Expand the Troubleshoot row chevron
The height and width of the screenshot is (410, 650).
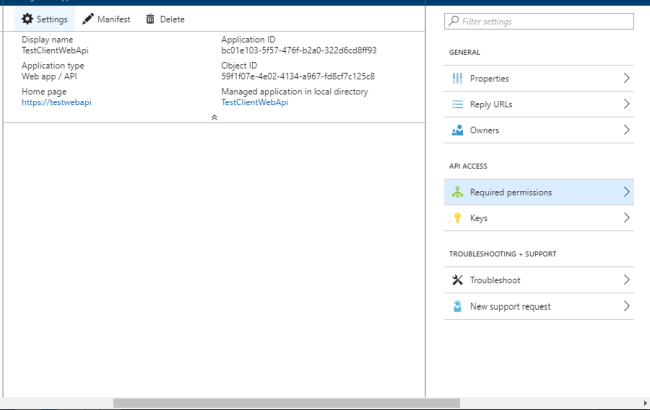click(x=626, y=280)
